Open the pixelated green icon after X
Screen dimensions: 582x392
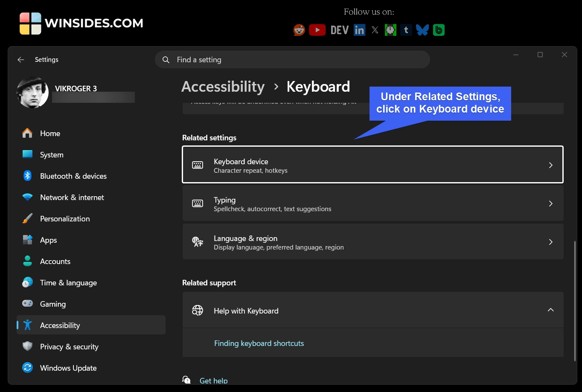(390, 30)
